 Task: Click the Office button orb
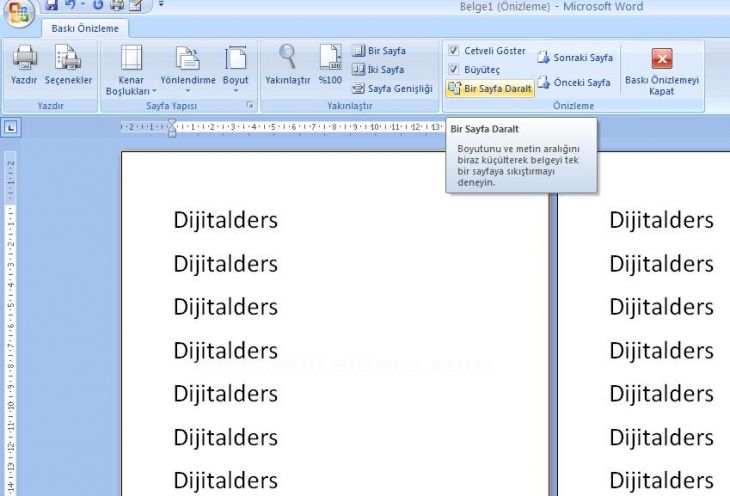[x=19, y=12]
